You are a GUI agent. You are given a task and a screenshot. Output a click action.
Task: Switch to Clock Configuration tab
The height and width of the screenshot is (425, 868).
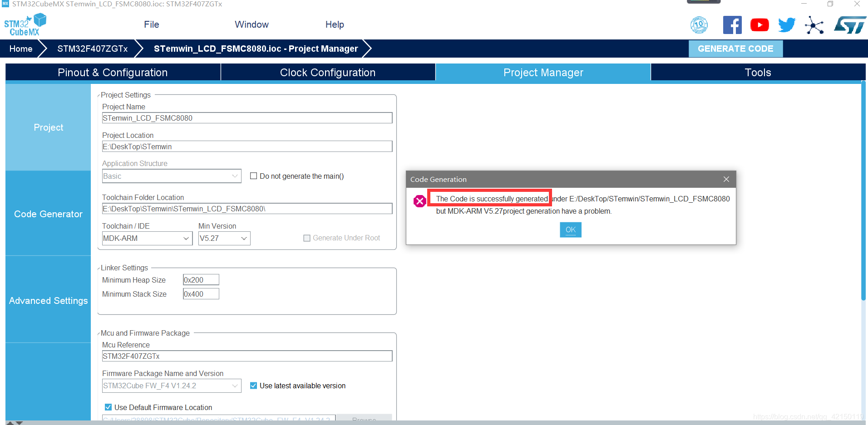coord(328,73)
